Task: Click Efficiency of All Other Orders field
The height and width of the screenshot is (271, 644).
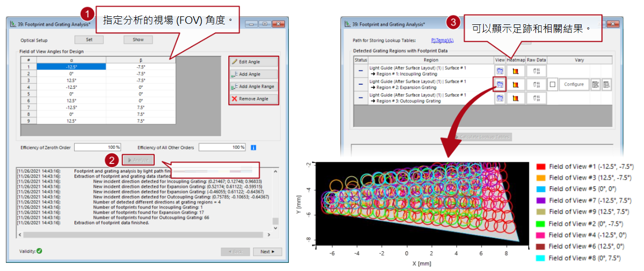Action: 222,147
